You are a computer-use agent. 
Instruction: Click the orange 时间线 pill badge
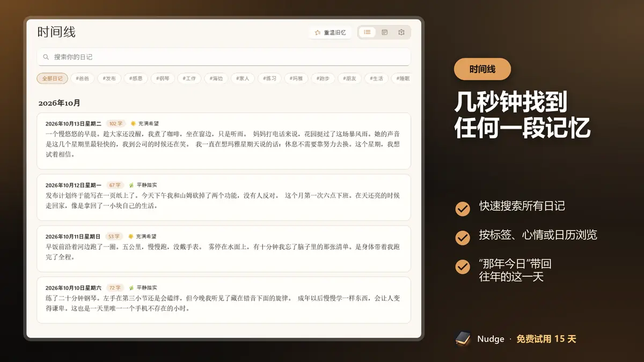482,69
